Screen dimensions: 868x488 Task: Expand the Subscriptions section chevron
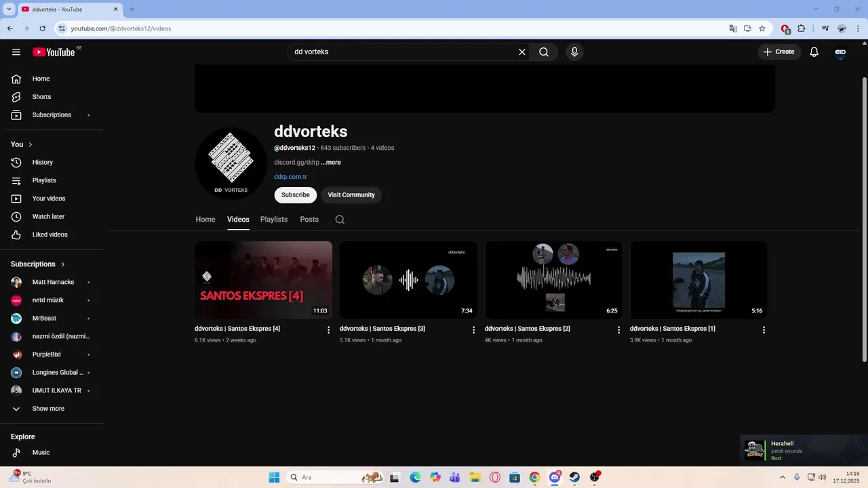click(63, 264)
